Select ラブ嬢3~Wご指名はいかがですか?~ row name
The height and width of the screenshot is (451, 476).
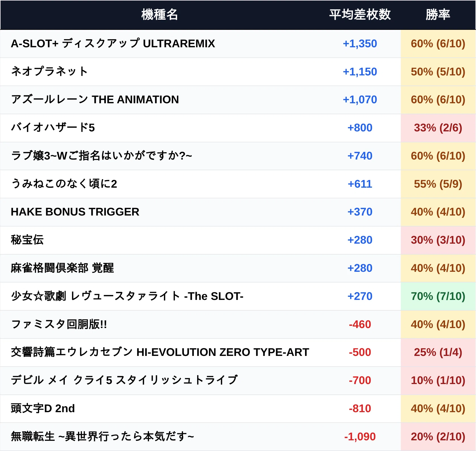coord(101,156)
